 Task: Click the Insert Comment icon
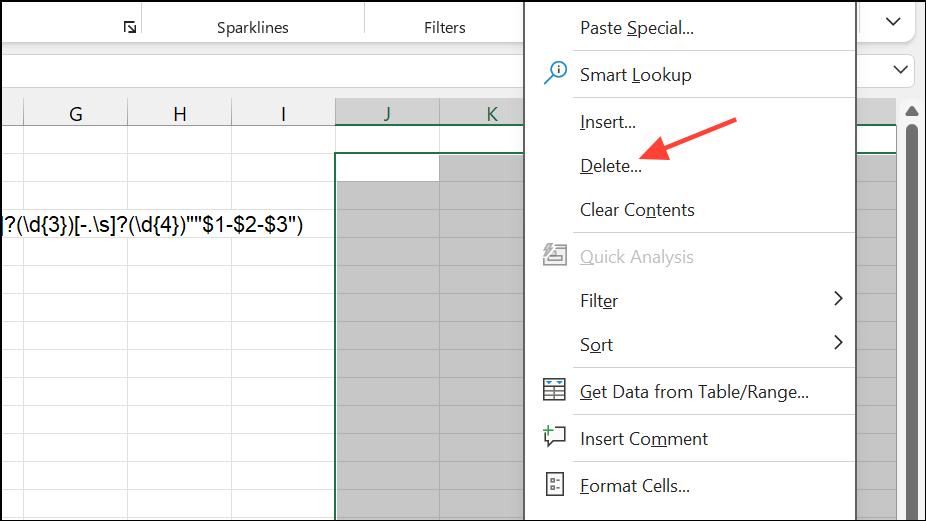pyautogui.click(x=555, y=438)
